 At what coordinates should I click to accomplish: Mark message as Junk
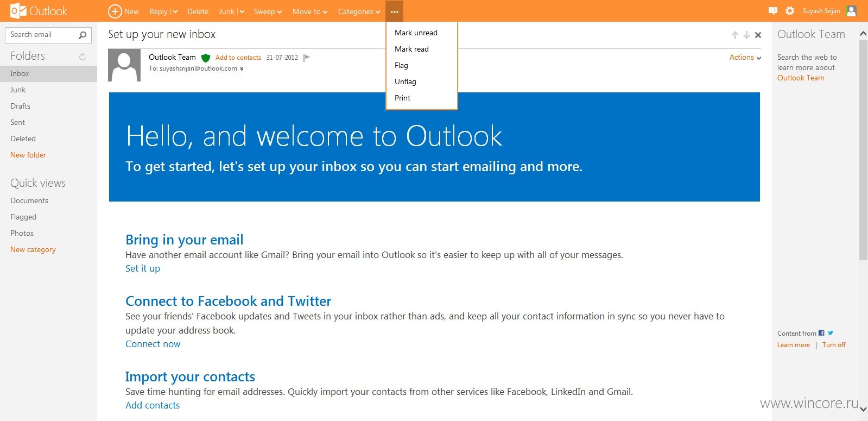226,11
